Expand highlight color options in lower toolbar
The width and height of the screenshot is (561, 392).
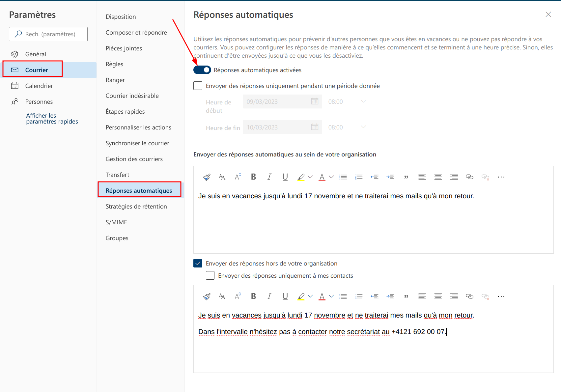click(310, 296)
